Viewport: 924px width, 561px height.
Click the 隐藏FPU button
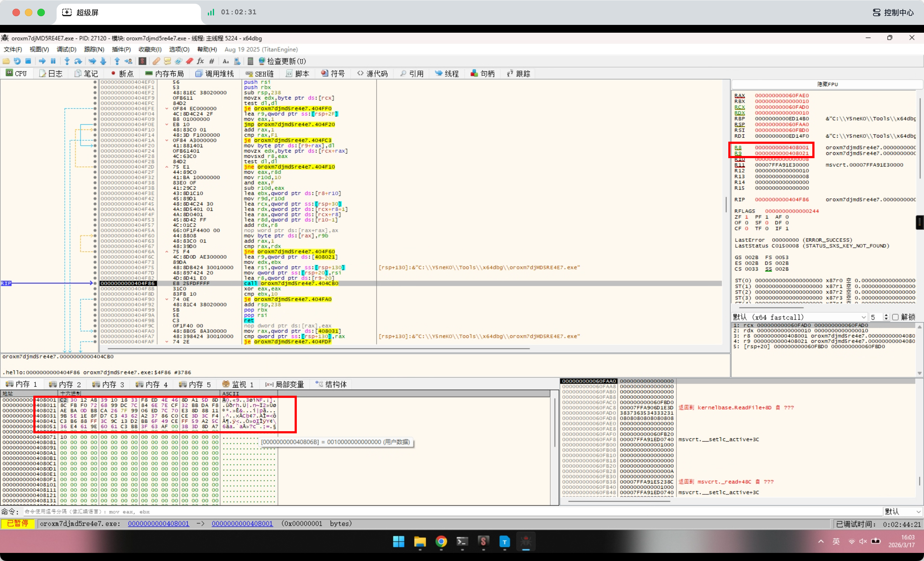(827, 84)
